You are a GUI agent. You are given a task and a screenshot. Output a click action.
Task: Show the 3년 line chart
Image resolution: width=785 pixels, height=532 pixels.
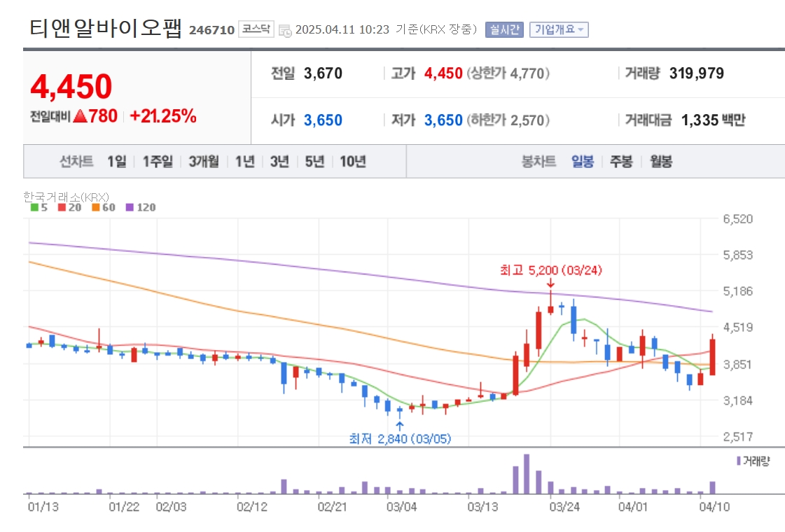(x=279, y=161)
